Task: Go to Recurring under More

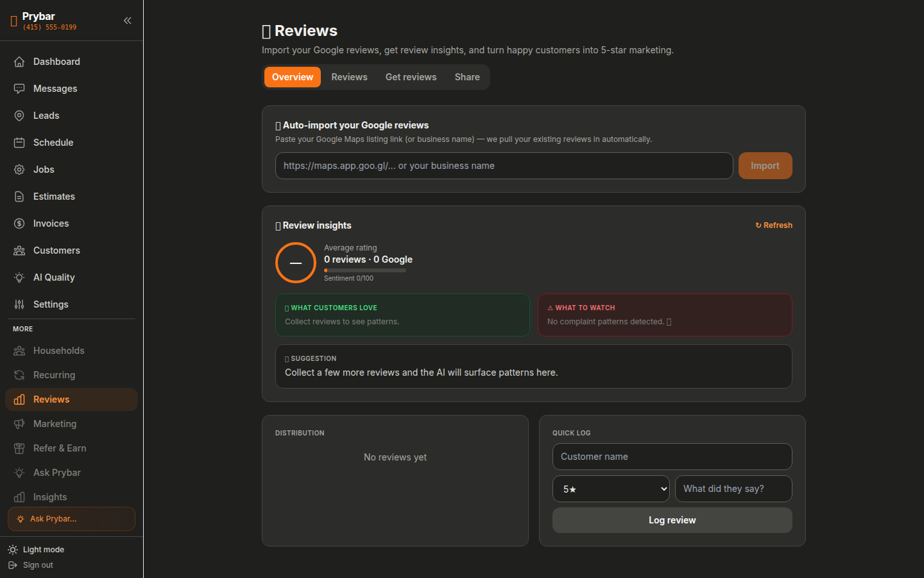Action: (x=71, y=375)
